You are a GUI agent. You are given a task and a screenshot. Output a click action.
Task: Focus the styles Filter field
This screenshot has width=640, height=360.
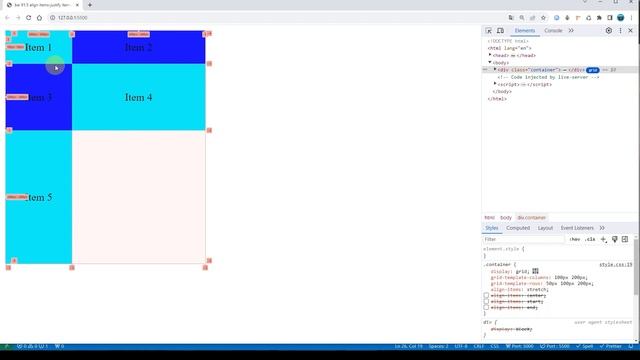click(523, 239)
